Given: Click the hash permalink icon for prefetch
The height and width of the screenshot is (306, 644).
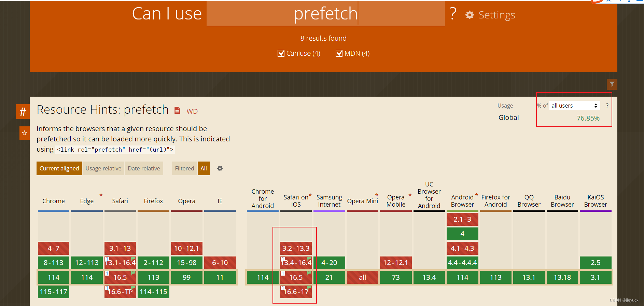Looking at the screenshot, I should point(23,111).
